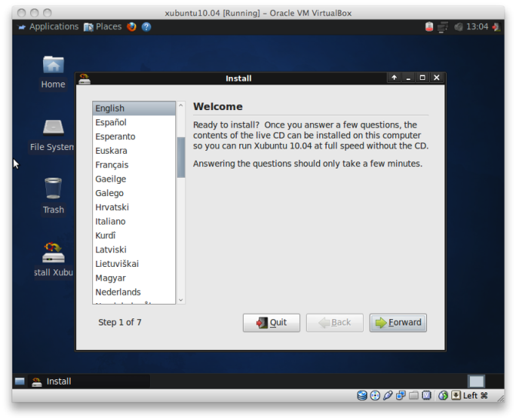Select Kurdî in the language list
This screenshot has height=420, width=516.
(x=134, y=235)
